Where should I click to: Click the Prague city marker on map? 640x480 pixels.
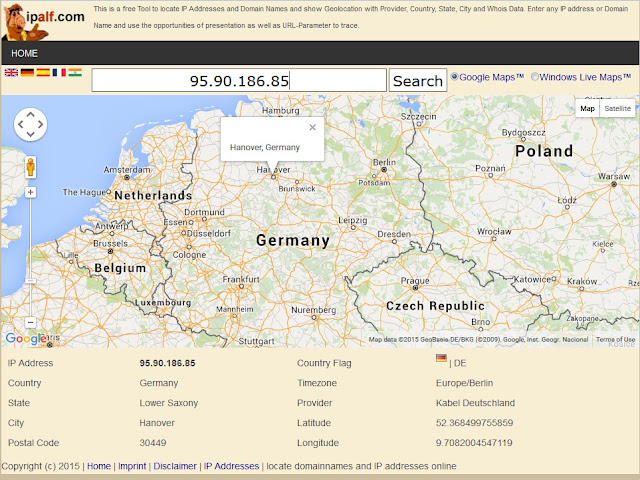(x=416, y=288)
